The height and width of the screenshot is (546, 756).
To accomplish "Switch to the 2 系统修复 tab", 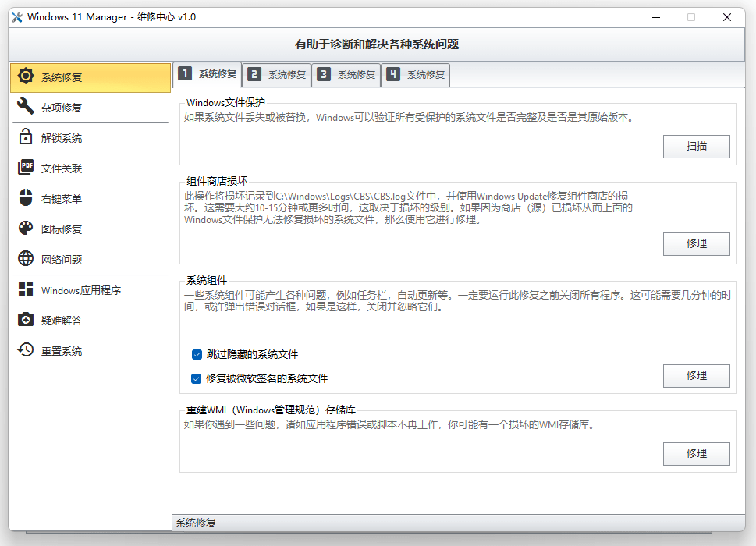I will pyautogui.click(x=275, y=75).
